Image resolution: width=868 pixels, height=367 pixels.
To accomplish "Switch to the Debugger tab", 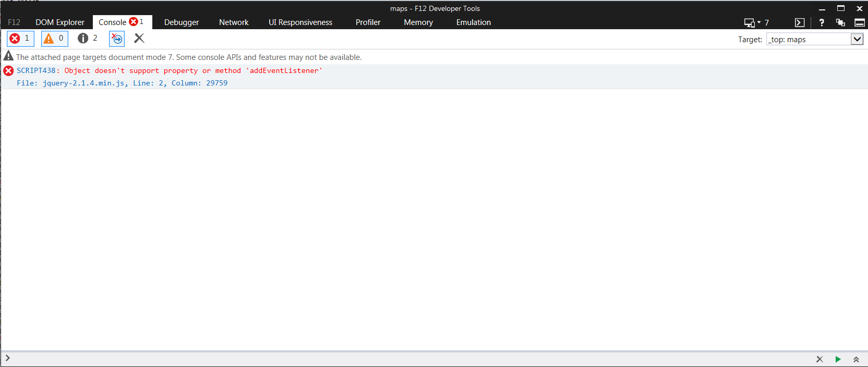I will (x=182, y=22).
